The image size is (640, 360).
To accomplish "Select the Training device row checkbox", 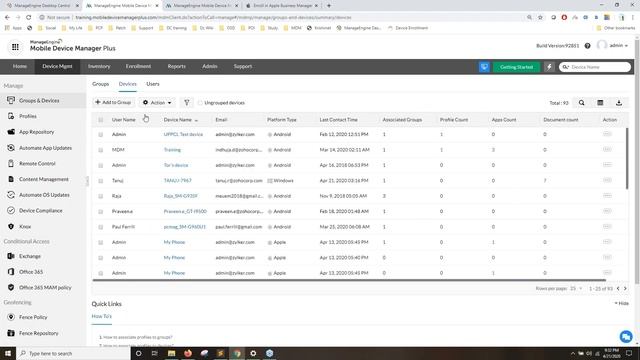I will [100, 150].
